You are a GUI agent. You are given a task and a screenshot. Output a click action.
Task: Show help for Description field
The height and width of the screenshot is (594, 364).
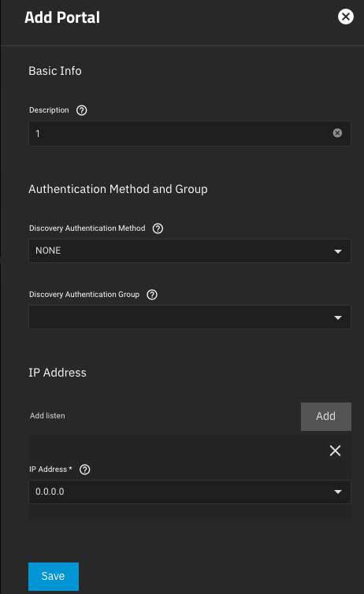pyautogui.click(x=81, y=110)
